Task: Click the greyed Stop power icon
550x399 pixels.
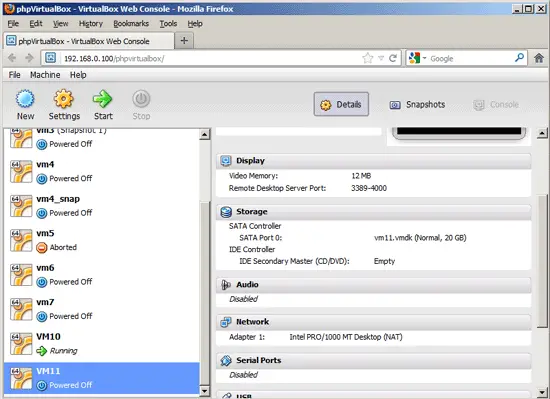Action: pyautogui.click(x=141, y=99)
